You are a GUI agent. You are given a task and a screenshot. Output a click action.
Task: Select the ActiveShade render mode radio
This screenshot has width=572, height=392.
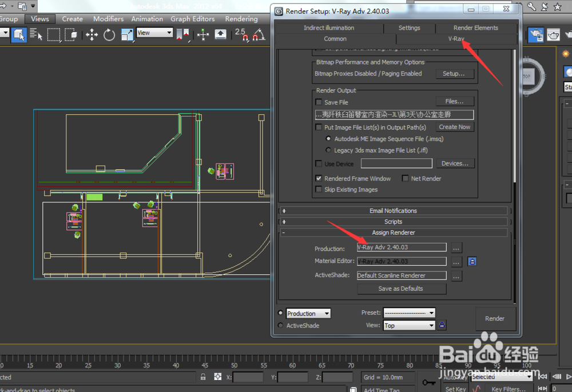[280, 325]
